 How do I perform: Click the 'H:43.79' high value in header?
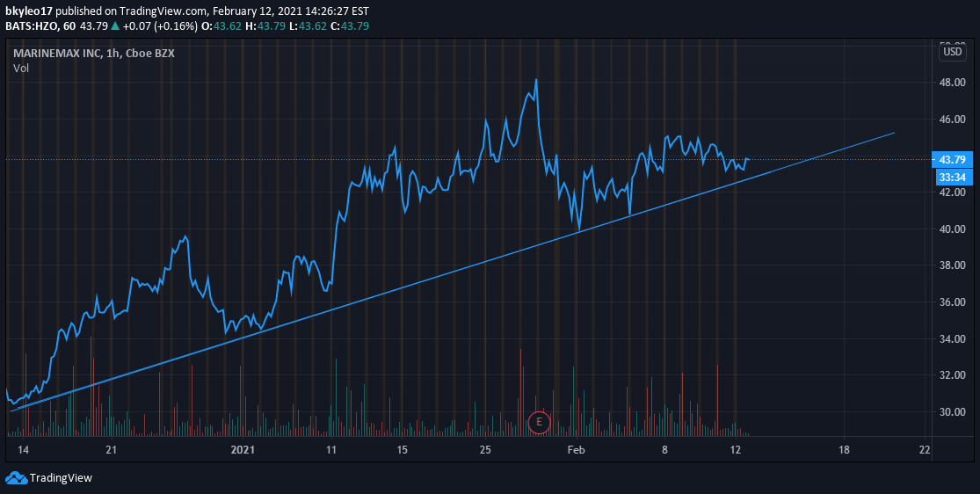coord(267,25)
